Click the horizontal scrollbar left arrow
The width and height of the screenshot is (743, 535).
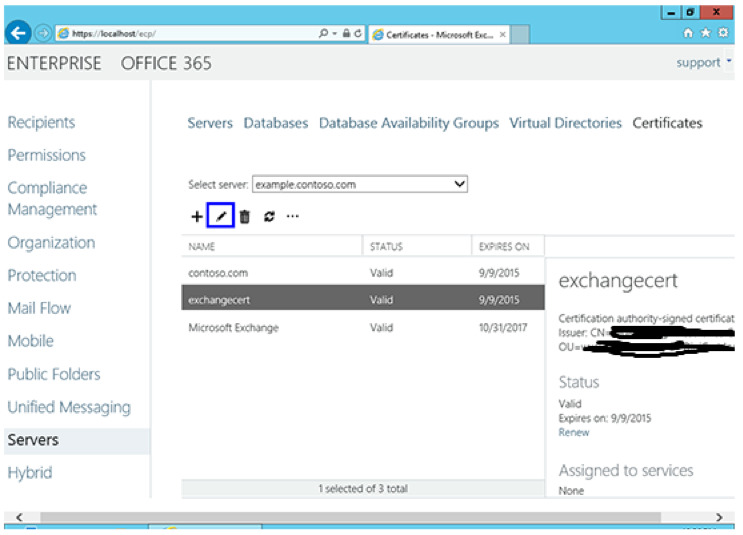[x=19, y=517]
